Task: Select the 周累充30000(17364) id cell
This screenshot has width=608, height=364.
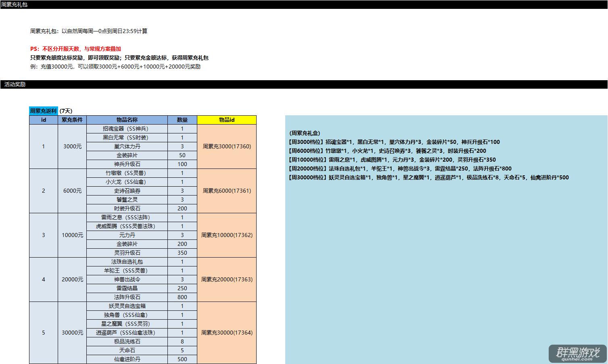Action: (227, 333)
